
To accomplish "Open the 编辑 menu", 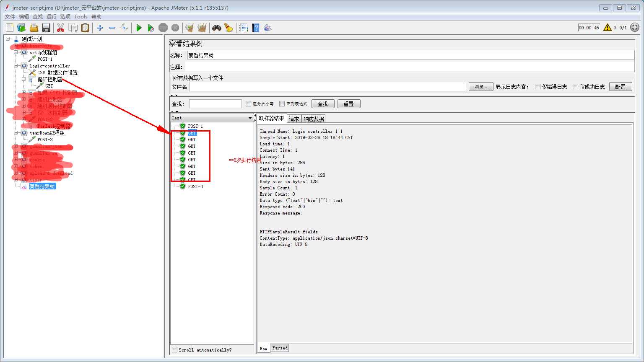I will [x=24, y=17].
